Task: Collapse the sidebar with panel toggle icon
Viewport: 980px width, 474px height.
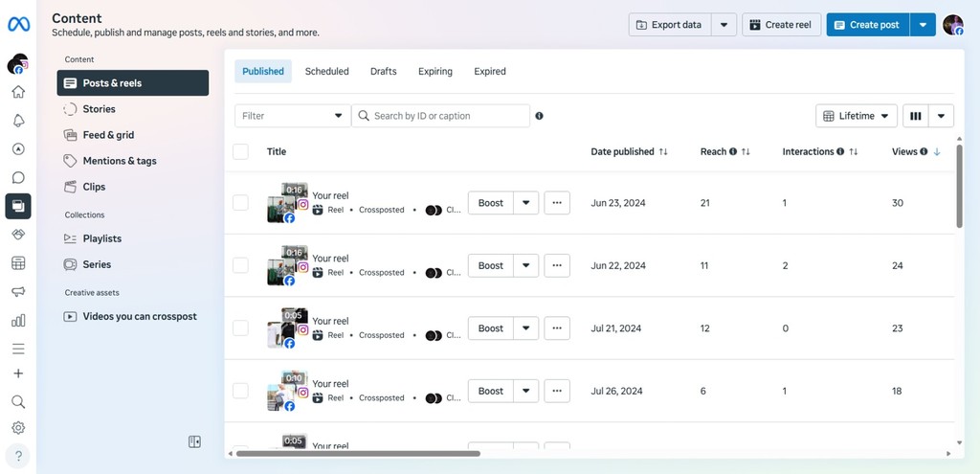Action: (194, 442)
